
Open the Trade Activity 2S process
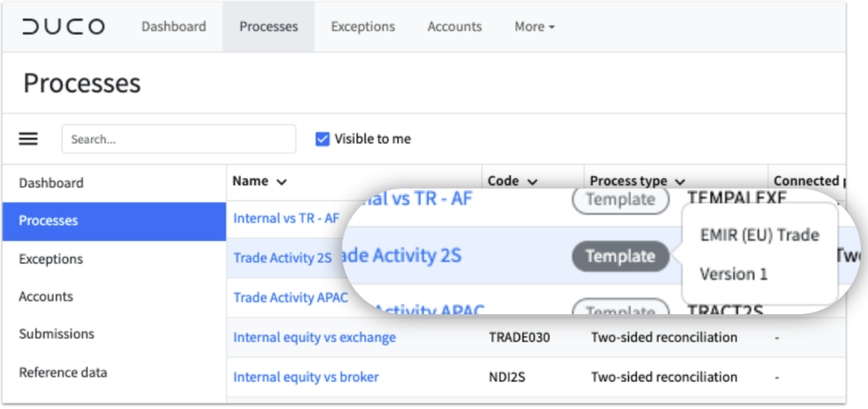click(x=283, y=257)
